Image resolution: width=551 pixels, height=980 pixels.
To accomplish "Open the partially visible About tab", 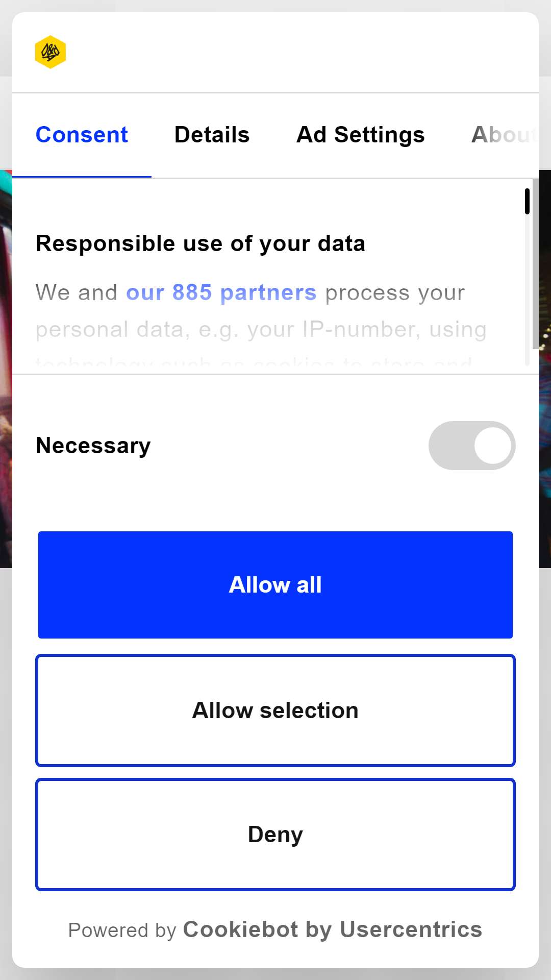I will (x=504, y=135).
